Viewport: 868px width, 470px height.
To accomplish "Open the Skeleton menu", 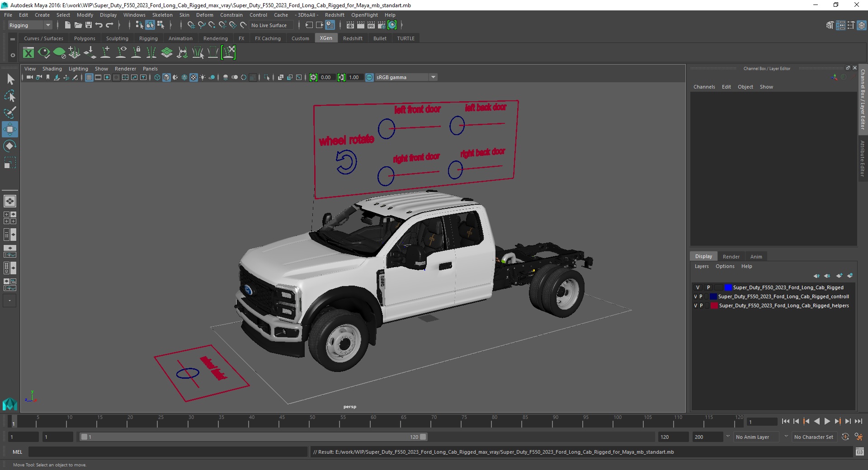I will (x=162, y=15).
